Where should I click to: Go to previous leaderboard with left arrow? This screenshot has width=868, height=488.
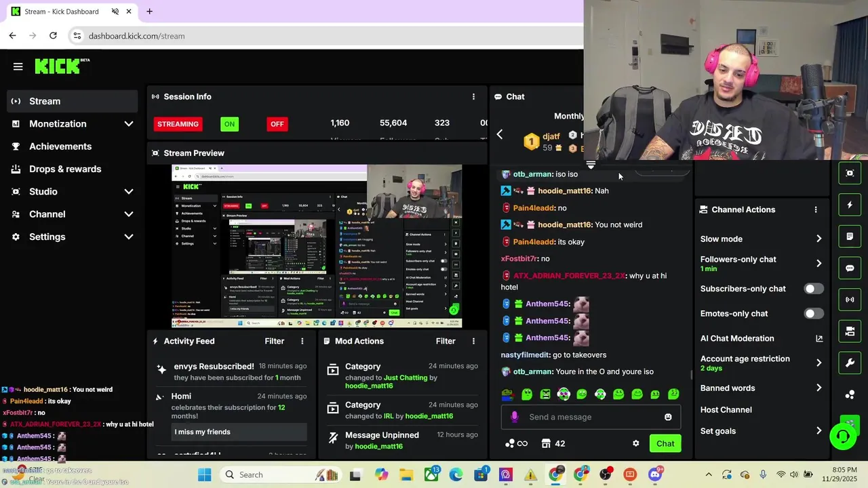pyautogui.click(x=500, y=135)
